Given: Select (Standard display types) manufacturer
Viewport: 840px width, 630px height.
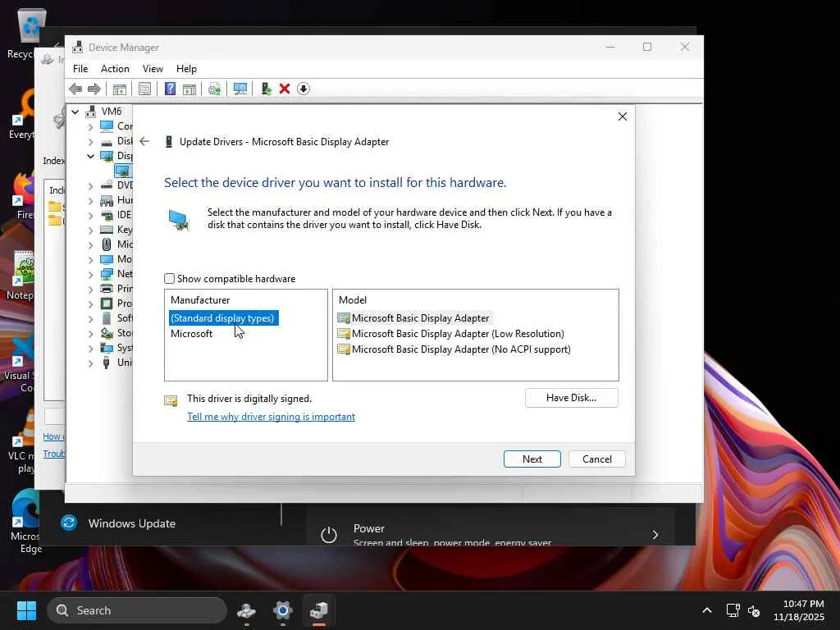Looking at the screenshot, I should point(224,318).
